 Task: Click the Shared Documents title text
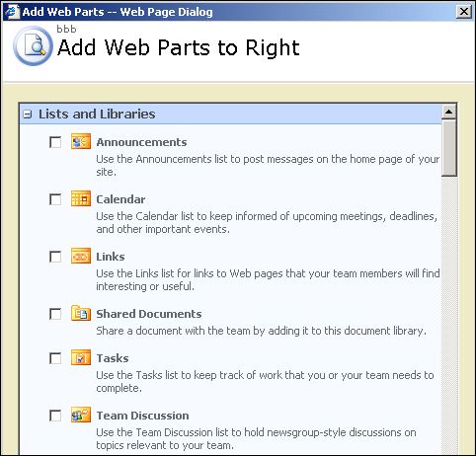149,314
